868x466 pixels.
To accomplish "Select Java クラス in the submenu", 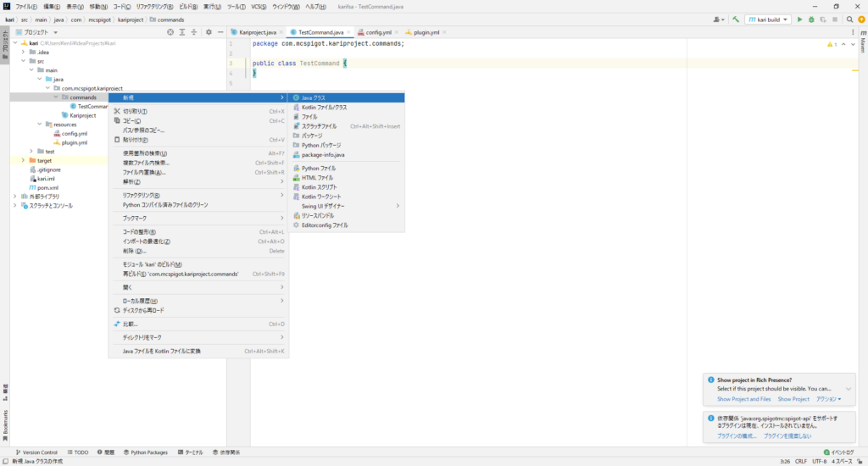I will coord(313,97).
